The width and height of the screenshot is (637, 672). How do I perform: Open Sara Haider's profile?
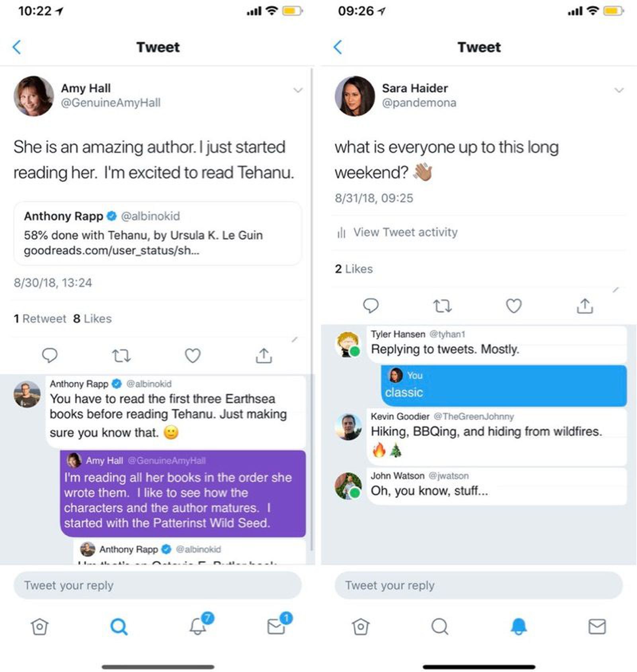tap(356, 96)
